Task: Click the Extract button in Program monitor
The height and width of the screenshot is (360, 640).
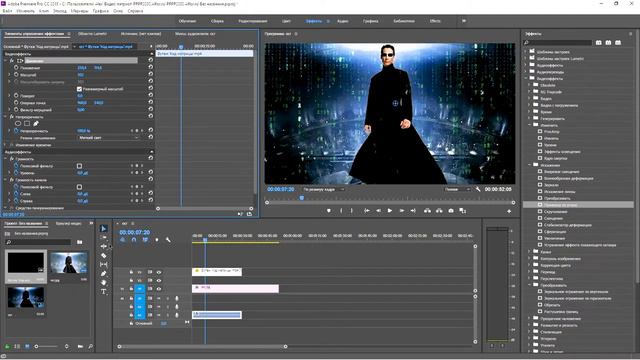Action: [439, 211]
